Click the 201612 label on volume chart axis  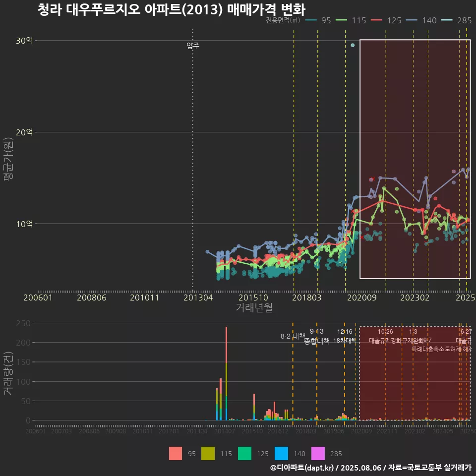pyautogui.click(x=278, y=431)
